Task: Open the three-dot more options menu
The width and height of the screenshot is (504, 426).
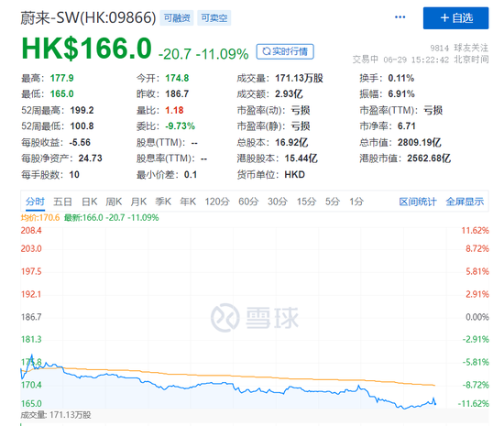Action: [x=400, y=17]
